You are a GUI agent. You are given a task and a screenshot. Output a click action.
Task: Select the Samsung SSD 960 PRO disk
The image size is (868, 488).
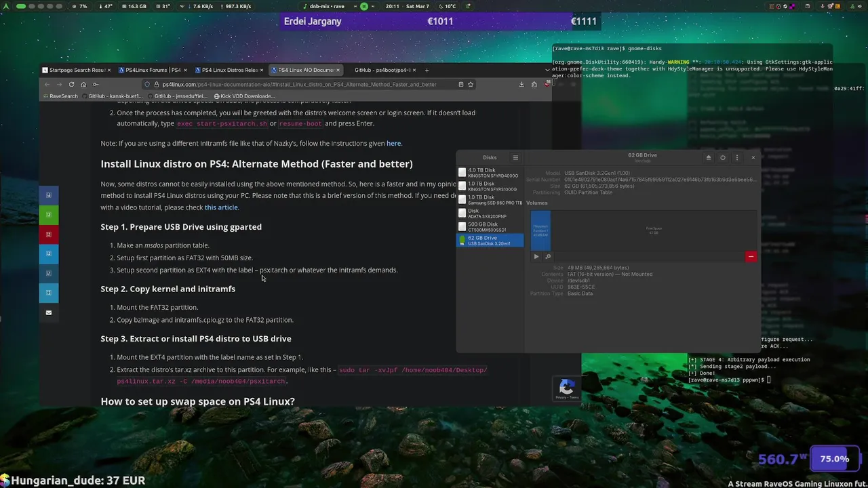click(x=490, y=200)
